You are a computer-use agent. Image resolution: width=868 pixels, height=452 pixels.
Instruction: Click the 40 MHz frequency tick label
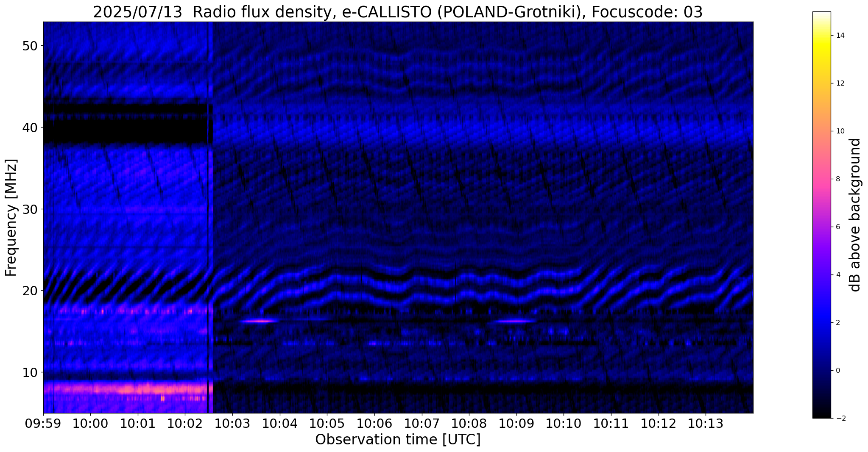(29, 128)
